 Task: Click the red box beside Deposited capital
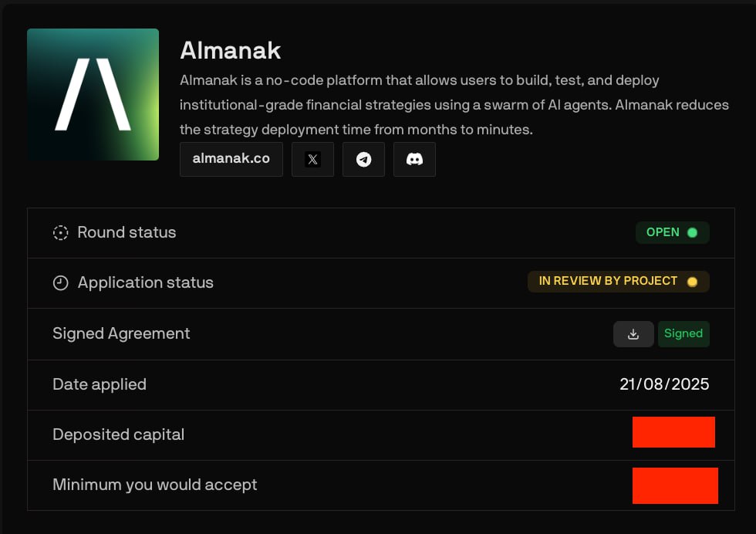[x=673, y=432]
